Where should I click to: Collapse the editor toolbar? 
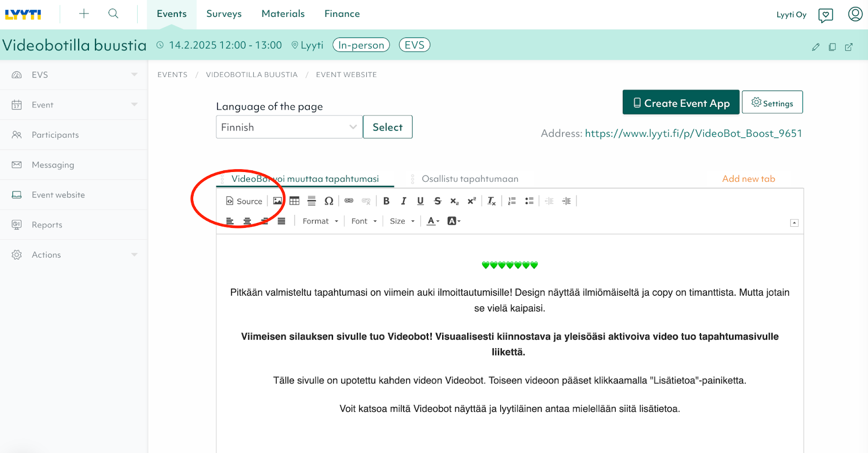coord(794,223)
